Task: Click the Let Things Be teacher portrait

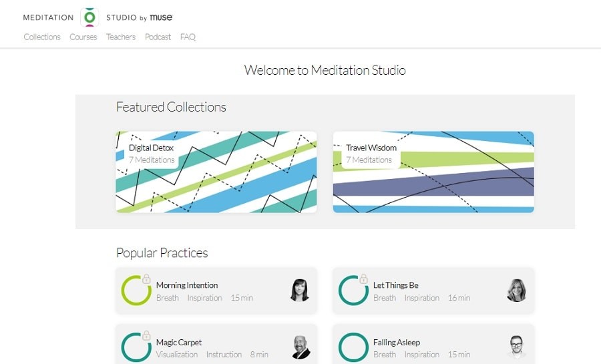Action: click(x=516, y=291)
